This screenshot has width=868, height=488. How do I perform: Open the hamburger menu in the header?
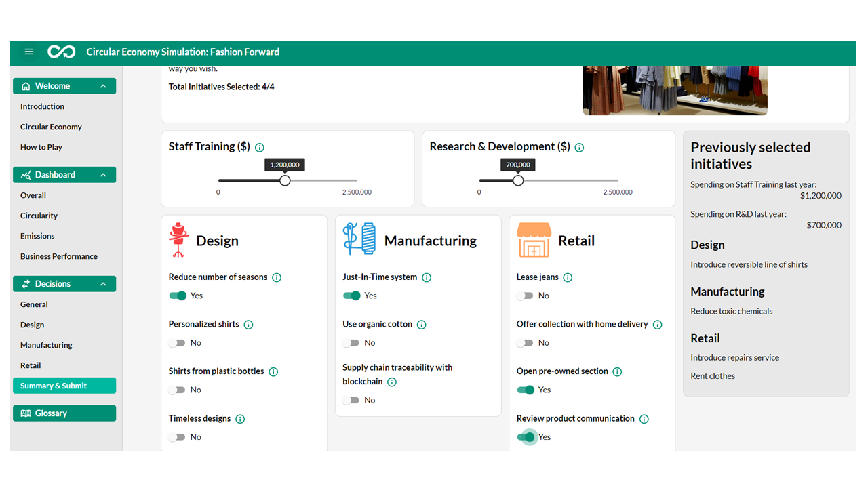(29, 52)
